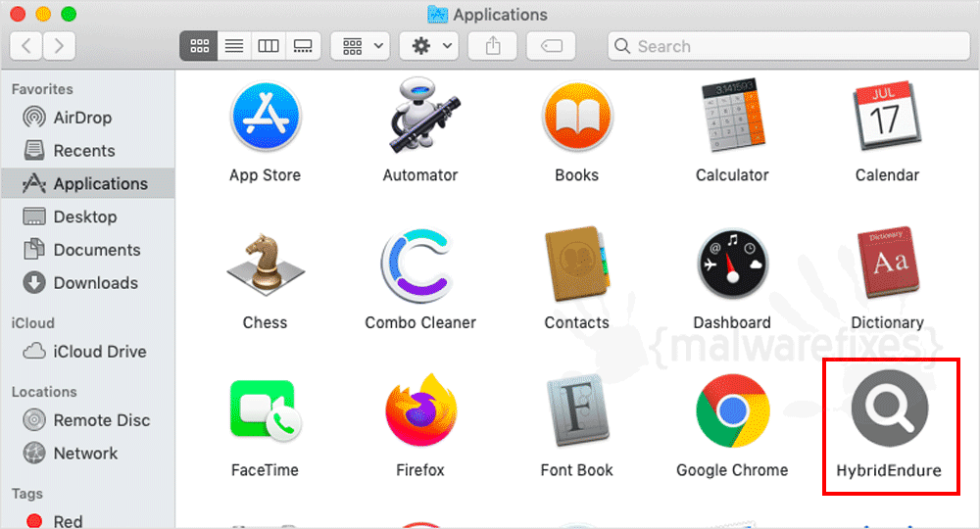
Task: Click the Calendar app icon
Action: pyautogui.click(x=888, y=117)
